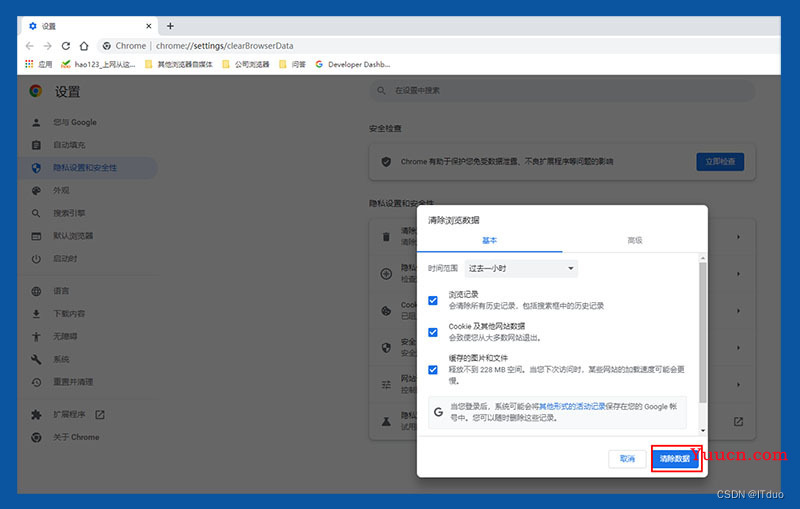Open 搜索引擎 settings section

pos(69,213)
